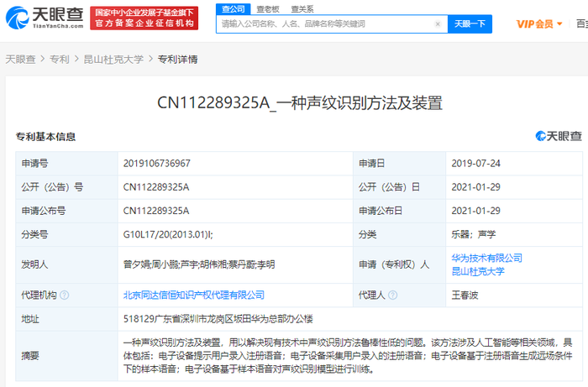The height and width of the screenshot is (387, 588).
Task: Click the 专利详情 breadcrumb text
Action: [x=177, y=60]
